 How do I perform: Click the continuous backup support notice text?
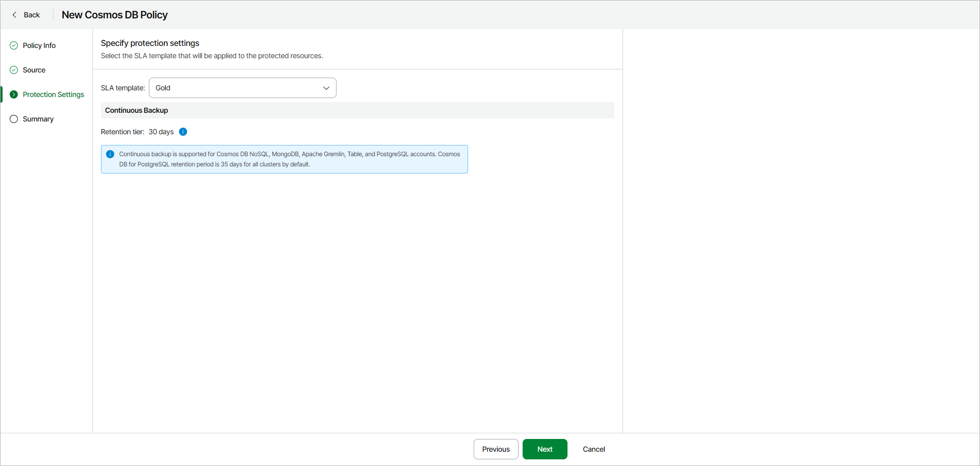(290, 159)
